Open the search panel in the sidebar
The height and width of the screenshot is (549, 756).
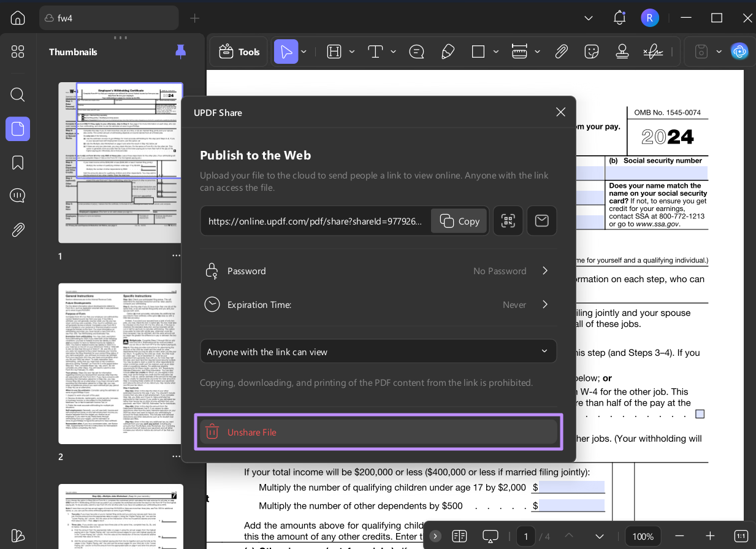[17, 94]
